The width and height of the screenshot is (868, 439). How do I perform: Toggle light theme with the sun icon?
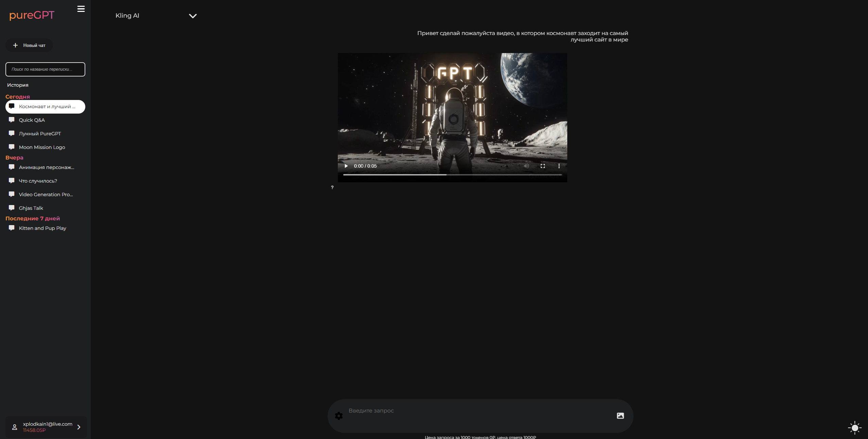coord(854,427)
